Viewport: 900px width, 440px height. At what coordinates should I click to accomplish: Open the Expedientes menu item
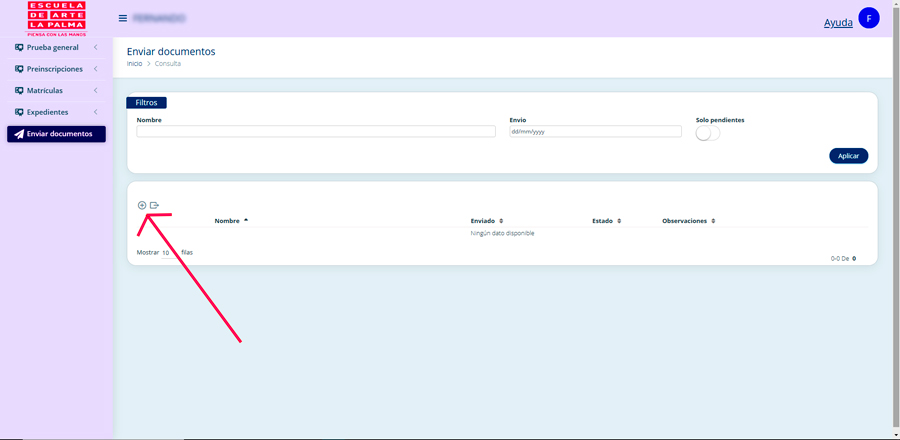pyautogui.click(x=56, y=112)
